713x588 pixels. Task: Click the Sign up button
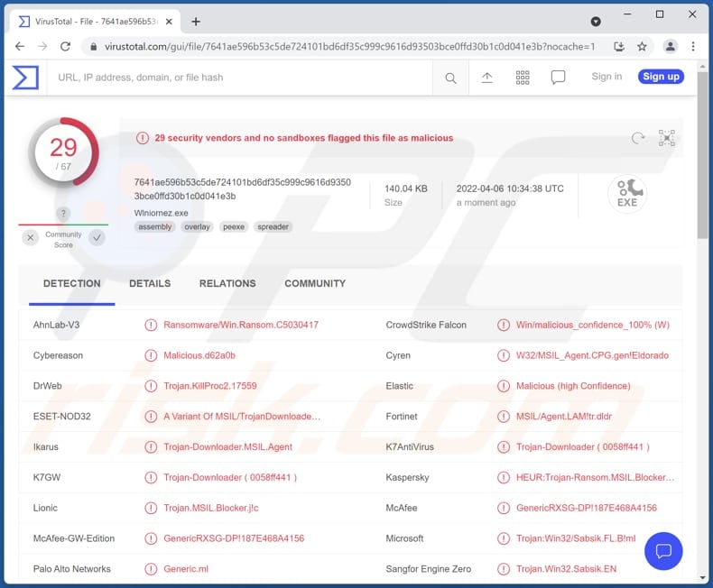(661, 77)
